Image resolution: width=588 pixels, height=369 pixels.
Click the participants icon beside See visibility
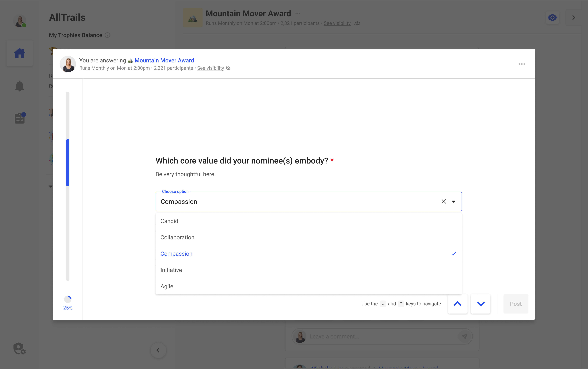click(357, 23)
